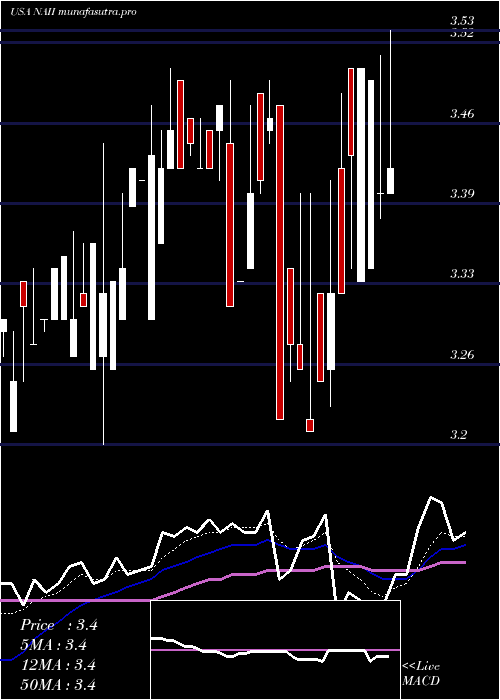The image size is (500, 700).
Task: Click the '12MA : 3.4' readout
Action: coord(58,665)
